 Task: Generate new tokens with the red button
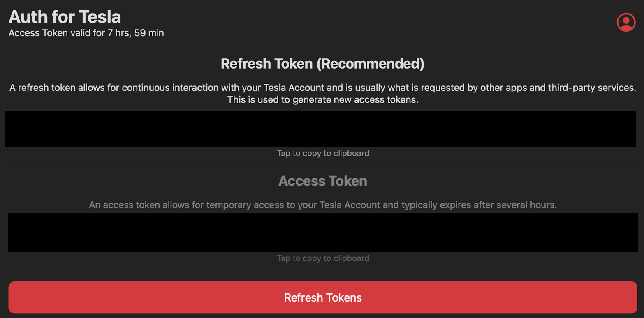pyautogui.click(x=322, y=297)
